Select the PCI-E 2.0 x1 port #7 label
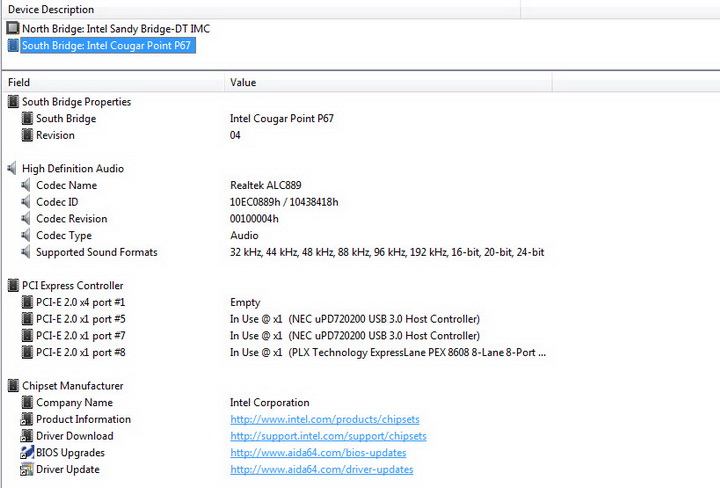The width and height of the screenshot is (720, 488). (80, 336)
